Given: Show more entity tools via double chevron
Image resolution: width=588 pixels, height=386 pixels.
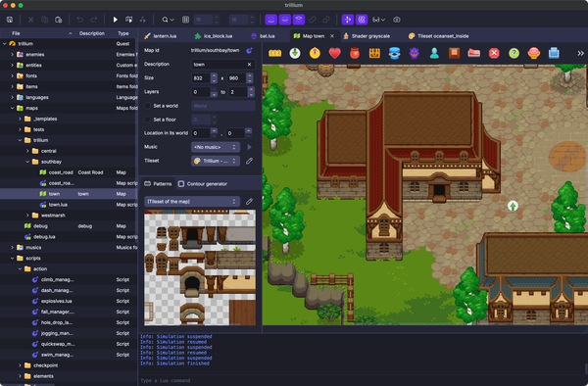Looking at the screenshot, I should tap(580, 53).
